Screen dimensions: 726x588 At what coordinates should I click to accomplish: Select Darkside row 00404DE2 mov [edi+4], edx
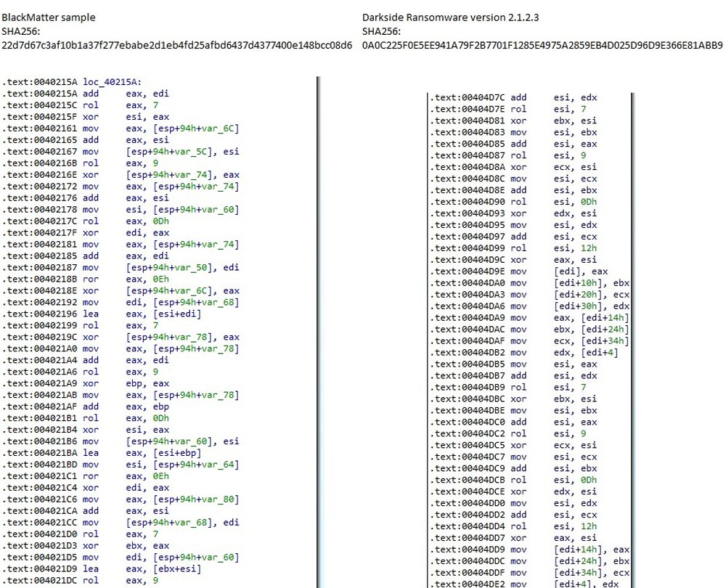pos(525,584)
